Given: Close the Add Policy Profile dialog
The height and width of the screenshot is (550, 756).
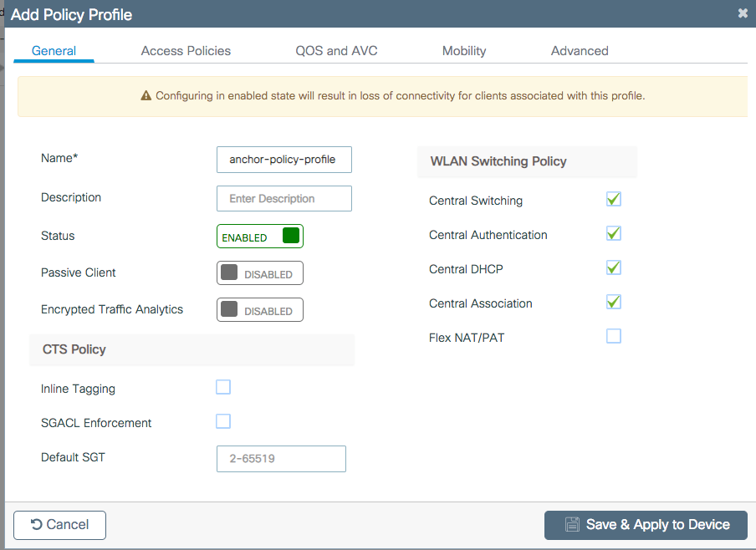Looking at the screenshot, I should pos(742,13).
